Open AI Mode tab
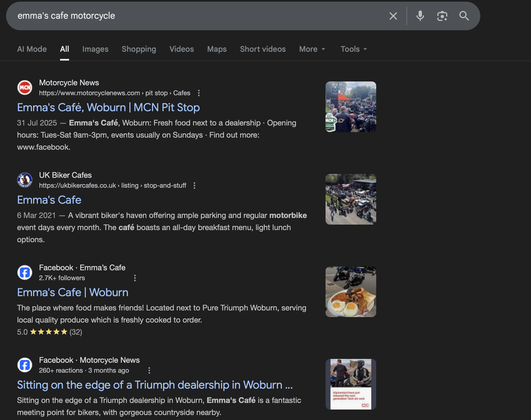Viewport: 531px width, 420px height. (x=32, y=49)
